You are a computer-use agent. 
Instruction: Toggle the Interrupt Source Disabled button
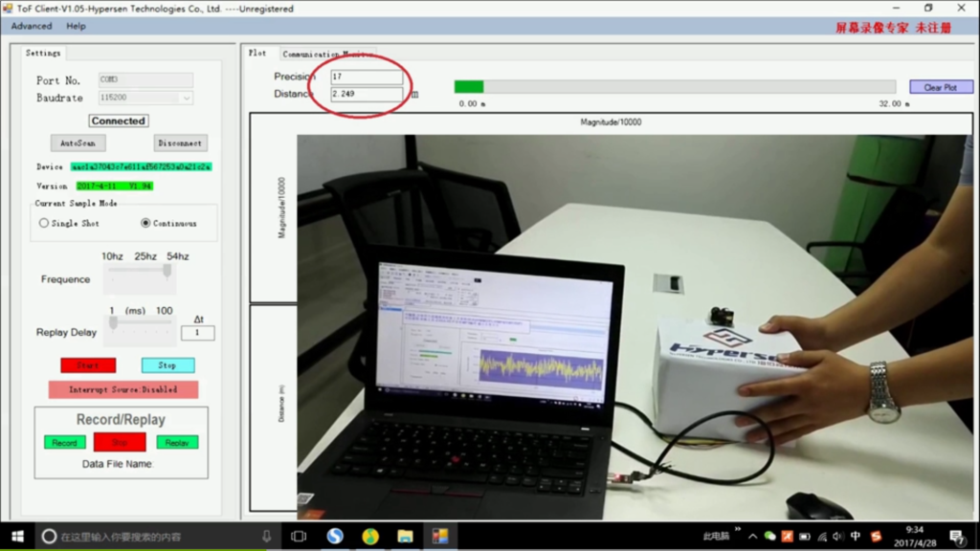click(123, 390)
